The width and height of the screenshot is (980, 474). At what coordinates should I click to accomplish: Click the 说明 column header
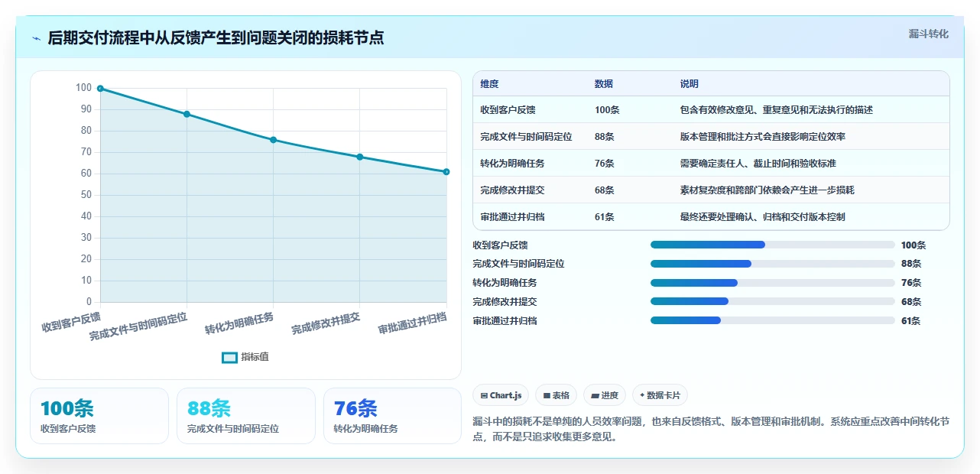pos(690,84)
